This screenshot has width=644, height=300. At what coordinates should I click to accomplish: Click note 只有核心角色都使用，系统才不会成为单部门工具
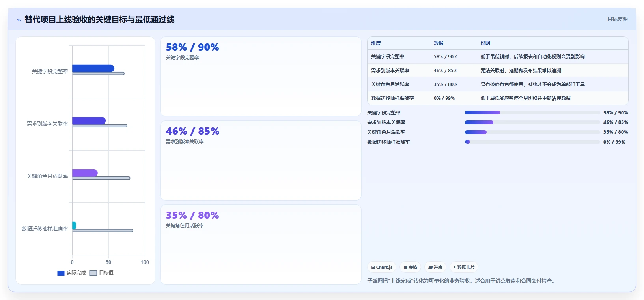tap(532, 84)
